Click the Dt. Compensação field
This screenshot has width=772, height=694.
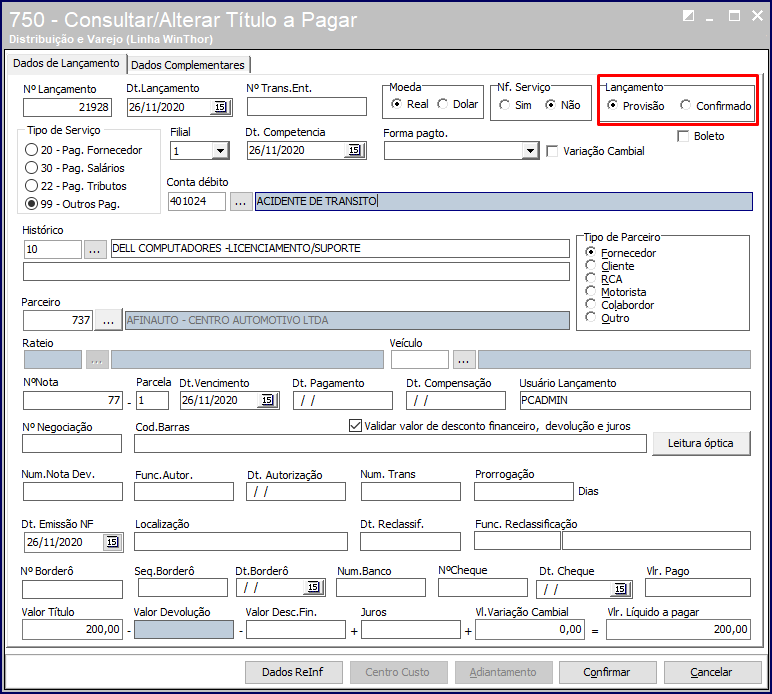point(456,401)
